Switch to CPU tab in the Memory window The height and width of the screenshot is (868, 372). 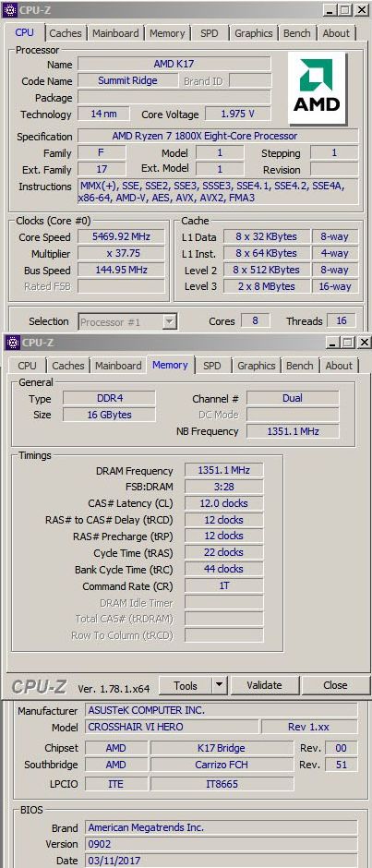pos(27,366)
